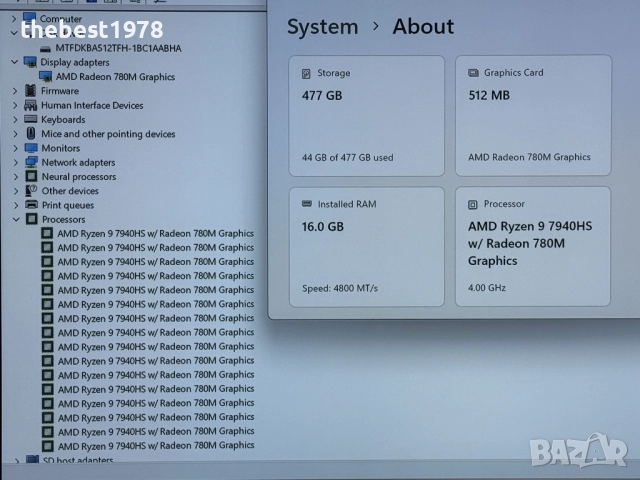The image size is (640, 480).
Task: Click the Monitors category icon
Action: coord(31,148)
